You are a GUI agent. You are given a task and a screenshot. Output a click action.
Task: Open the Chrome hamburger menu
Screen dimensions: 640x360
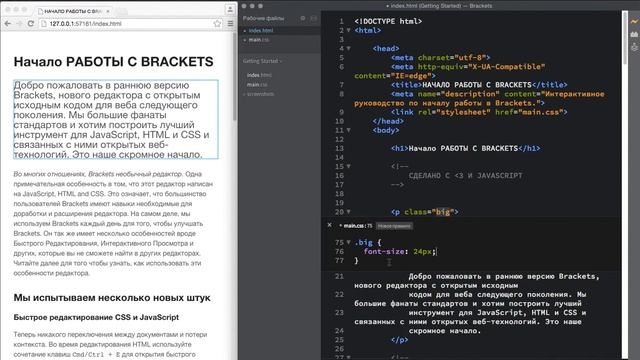pyautogui.click(x=231, y=24)
